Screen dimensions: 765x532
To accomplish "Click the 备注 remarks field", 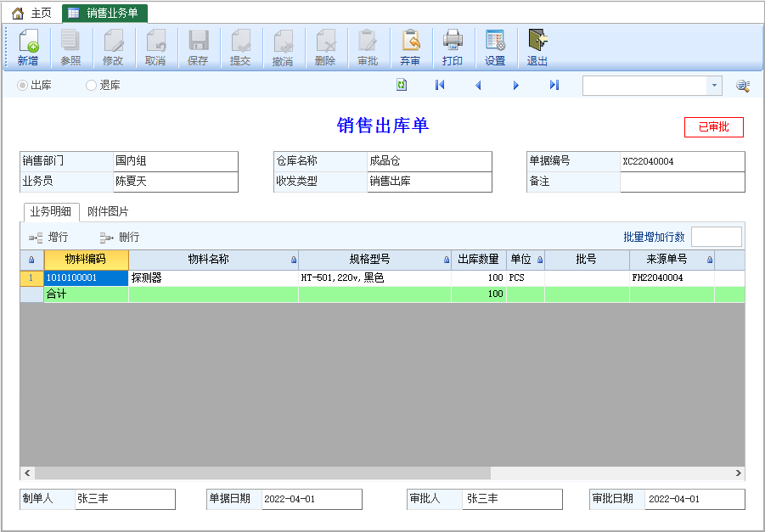I will coord(682,182).
